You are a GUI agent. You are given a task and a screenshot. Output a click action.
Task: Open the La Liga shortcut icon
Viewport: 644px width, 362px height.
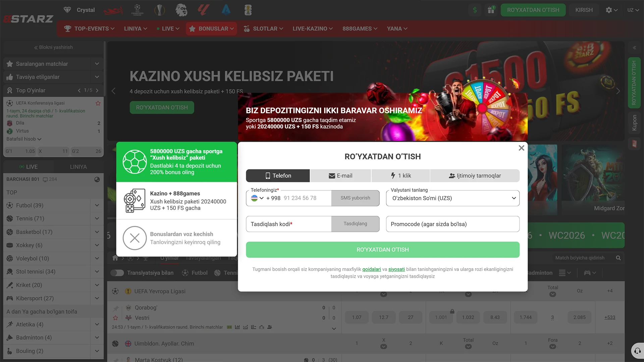pos(204,10)
